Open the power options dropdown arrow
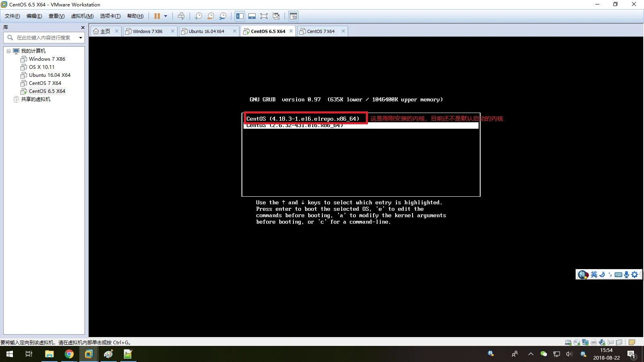644x362 pixels. [165, 16]
